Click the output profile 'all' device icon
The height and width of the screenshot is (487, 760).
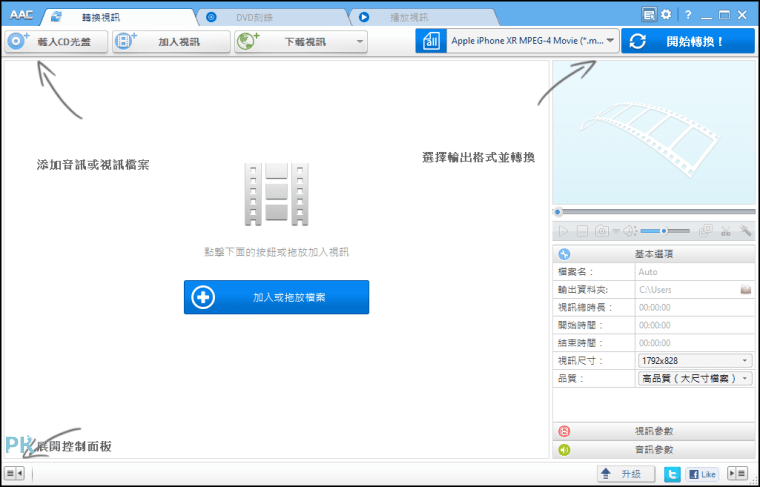(x=431, y=41)
